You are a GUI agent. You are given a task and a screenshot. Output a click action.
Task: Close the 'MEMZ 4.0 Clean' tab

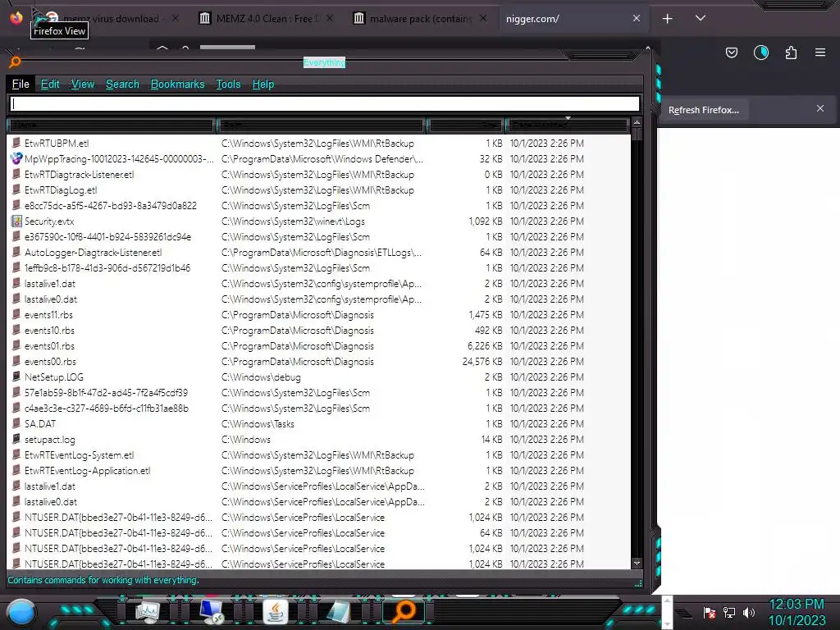point(330,18)
